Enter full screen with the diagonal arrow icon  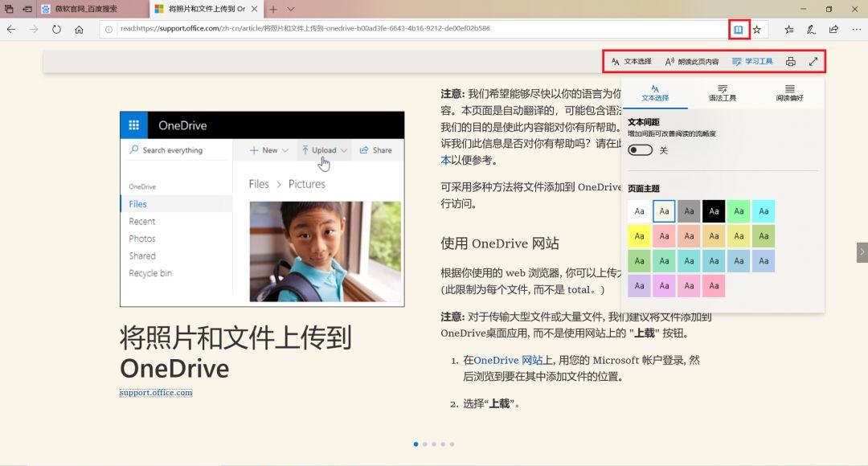813,60
